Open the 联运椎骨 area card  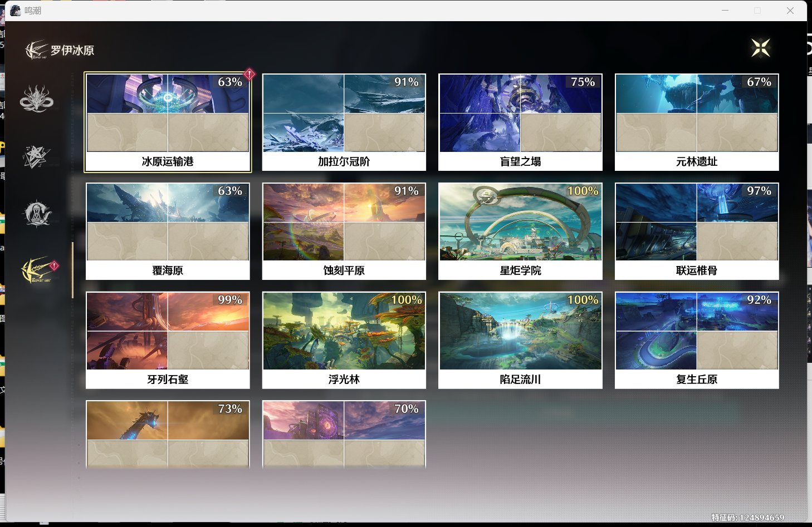click(x=696, y=231)
